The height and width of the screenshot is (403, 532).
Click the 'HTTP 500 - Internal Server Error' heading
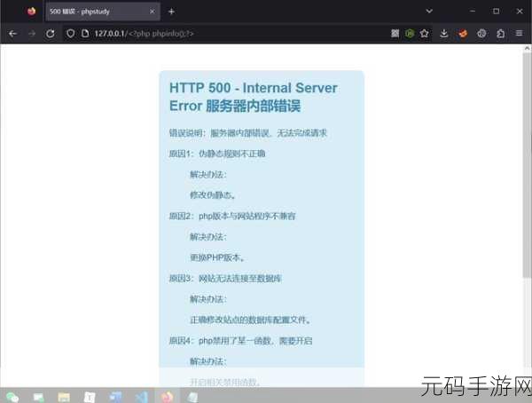pyautogui.click(x=253, y=97)
